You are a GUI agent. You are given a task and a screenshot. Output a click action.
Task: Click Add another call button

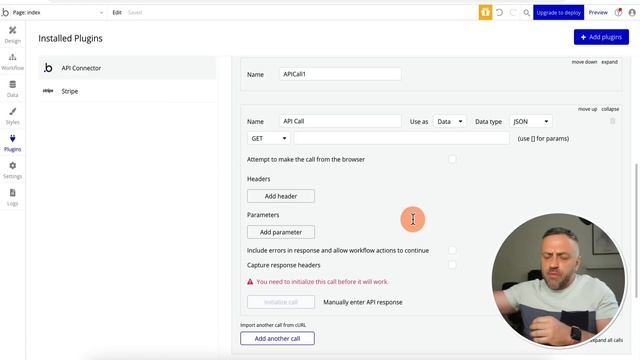click(278, 338)
